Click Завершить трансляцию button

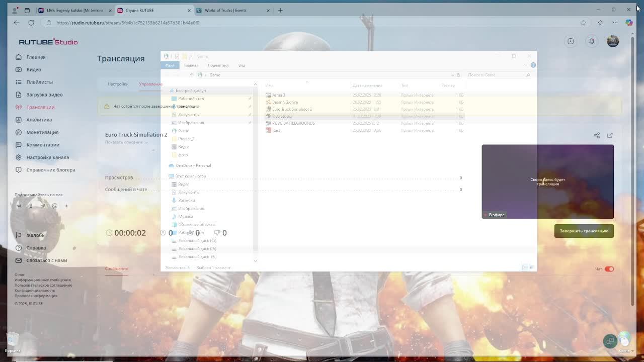[584, 231]
